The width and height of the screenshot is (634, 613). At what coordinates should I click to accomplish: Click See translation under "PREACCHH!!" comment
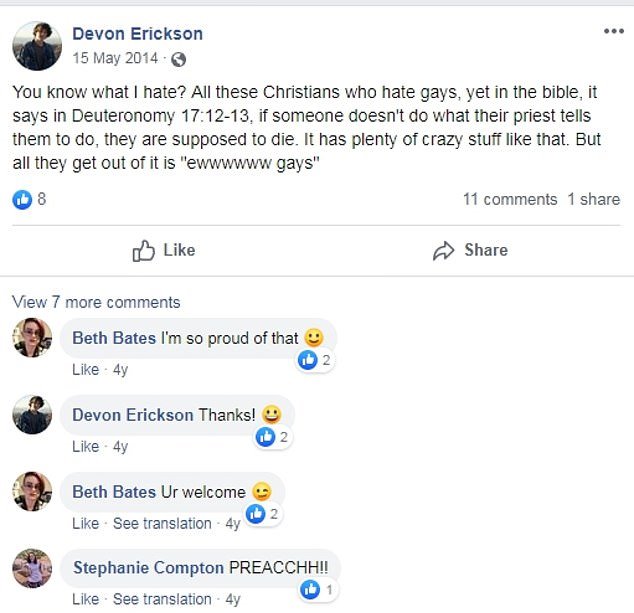pyautogui.click(x=162, y=599)
